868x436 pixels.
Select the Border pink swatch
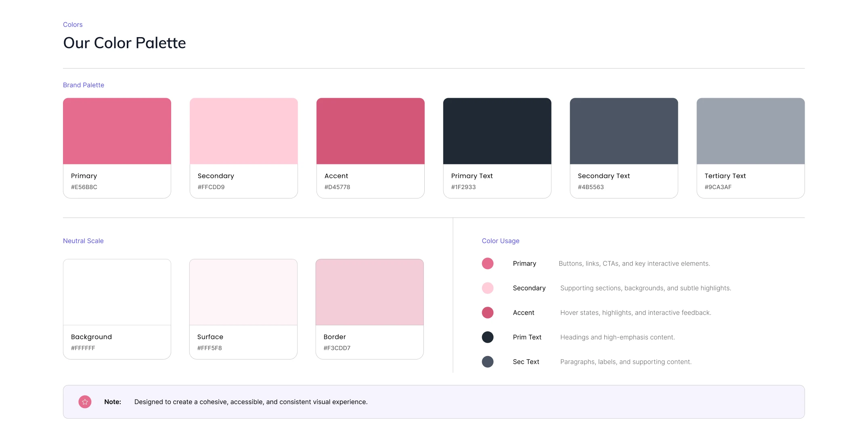click(370, 292)
